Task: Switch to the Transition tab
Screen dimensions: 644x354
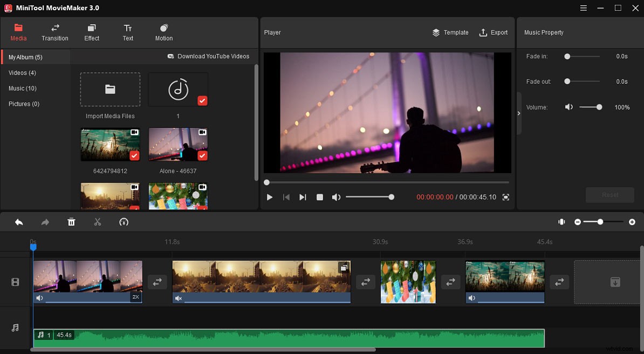Action: tap(54, 32)
